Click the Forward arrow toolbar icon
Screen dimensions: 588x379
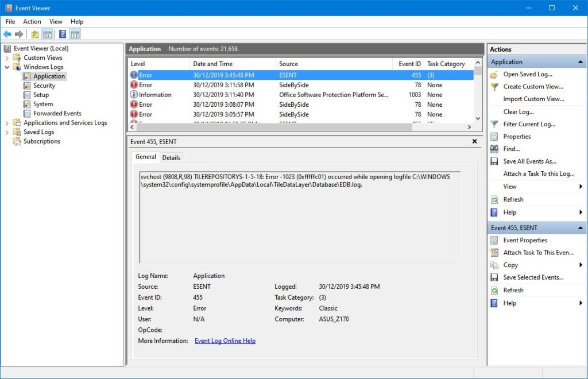(x=19, y=34)
